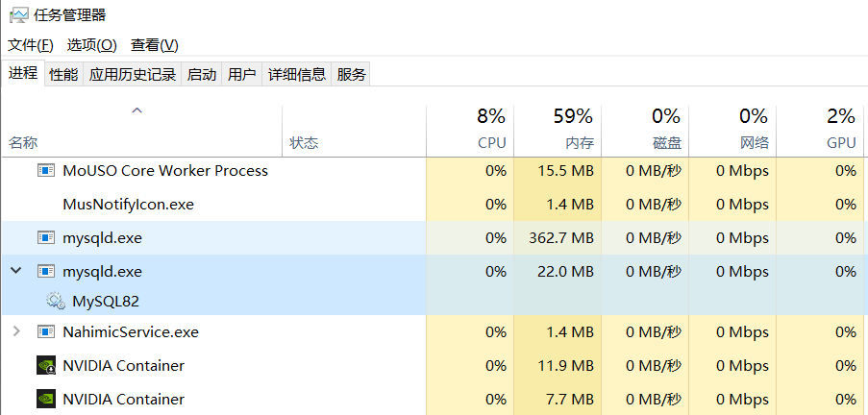Screen dimensions: 868x415
Task: Open the 文件(F) menu
Action: pos(31,45)
